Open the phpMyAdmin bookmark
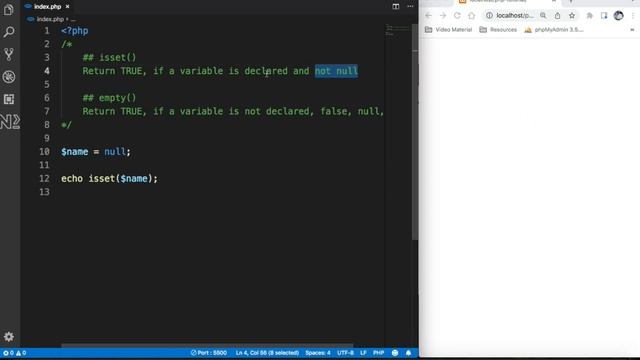Image resolution: width=640 pixels, height=360 pixels. [554, 30]
